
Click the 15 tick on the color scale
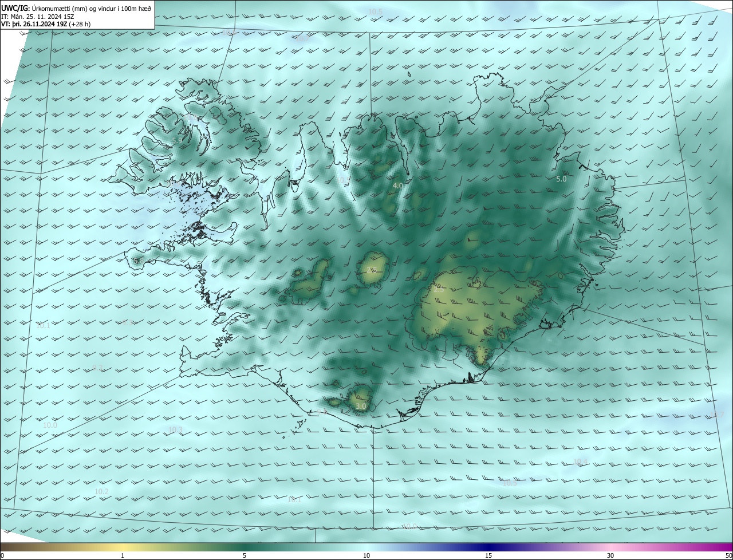(488, 555)
